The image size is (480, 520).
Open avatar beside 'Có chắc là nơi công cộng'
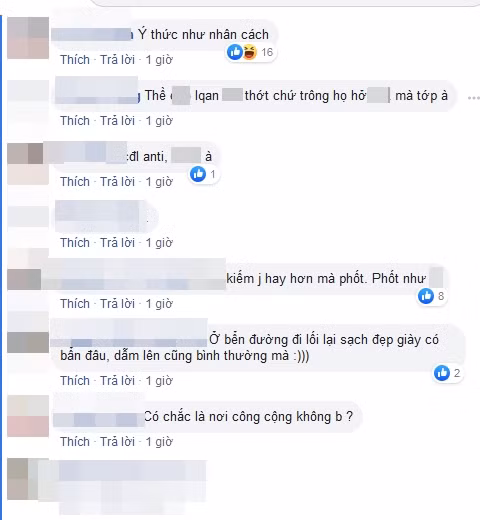28,416
